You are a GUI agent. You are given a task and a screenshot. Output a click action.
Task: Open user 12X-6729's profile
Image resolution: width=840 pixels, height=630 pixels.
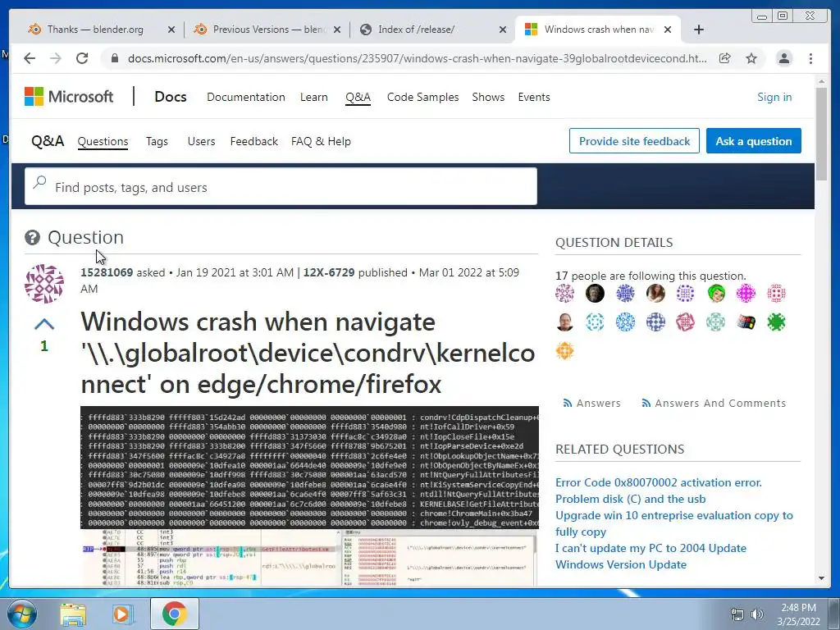(329, 272)
